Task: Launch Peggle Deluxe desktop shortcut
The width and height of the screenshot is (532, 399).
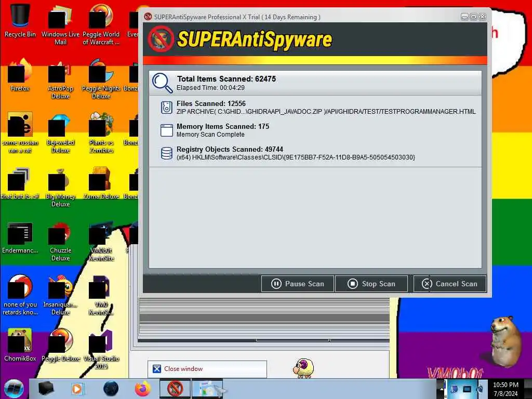Action: tap(60, 345)
